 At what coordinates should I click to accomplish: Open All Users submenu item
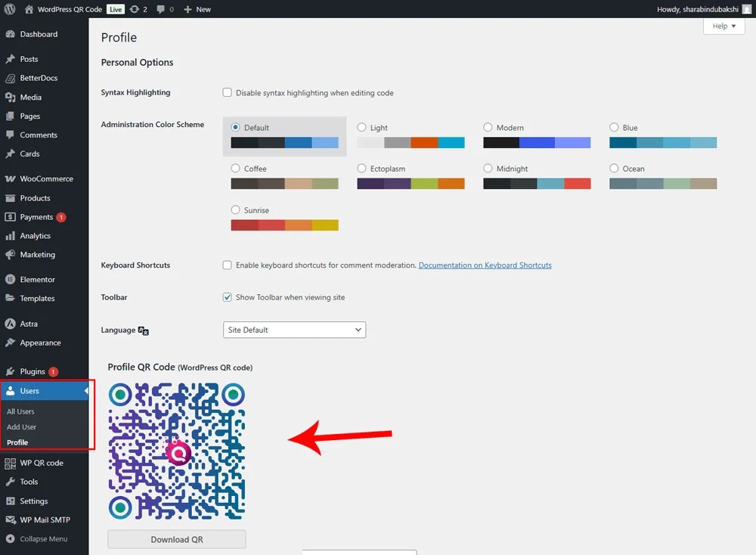tap(20, 412)
